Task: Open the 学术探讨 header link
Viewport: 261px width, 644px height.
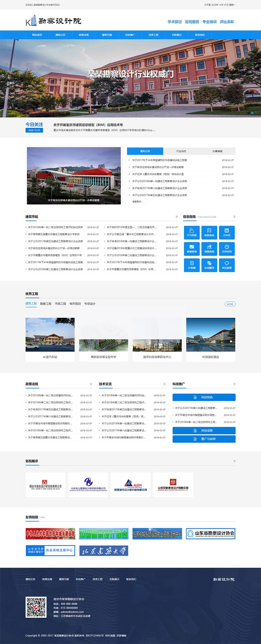Action: click(x=175, y=22)
